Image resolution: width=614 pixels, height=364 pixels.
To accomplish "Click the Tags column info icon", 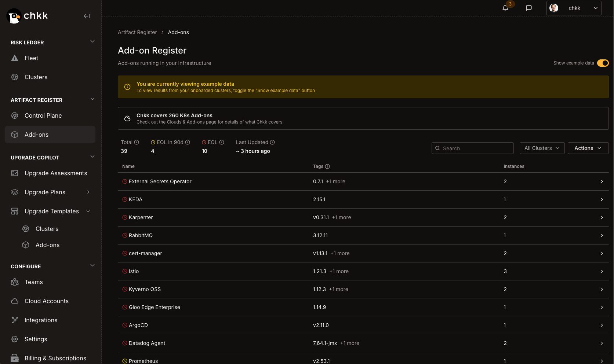I will [327, 166].
